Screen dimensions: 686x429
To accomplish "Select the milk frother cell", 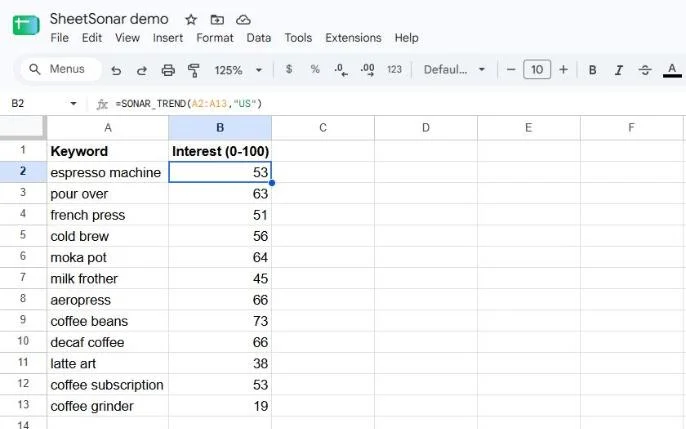I will click(108, 279).
